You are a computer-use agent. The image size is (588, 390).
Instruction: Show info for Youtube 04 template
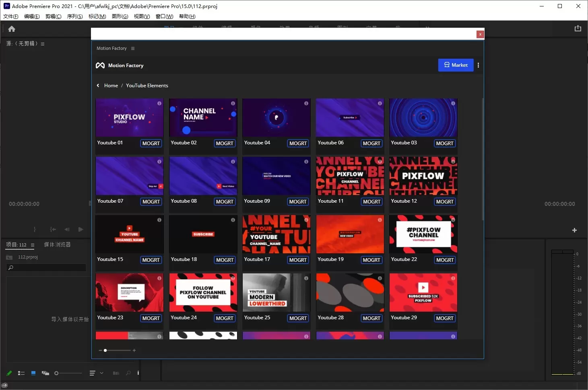click(x=306, y=103)
